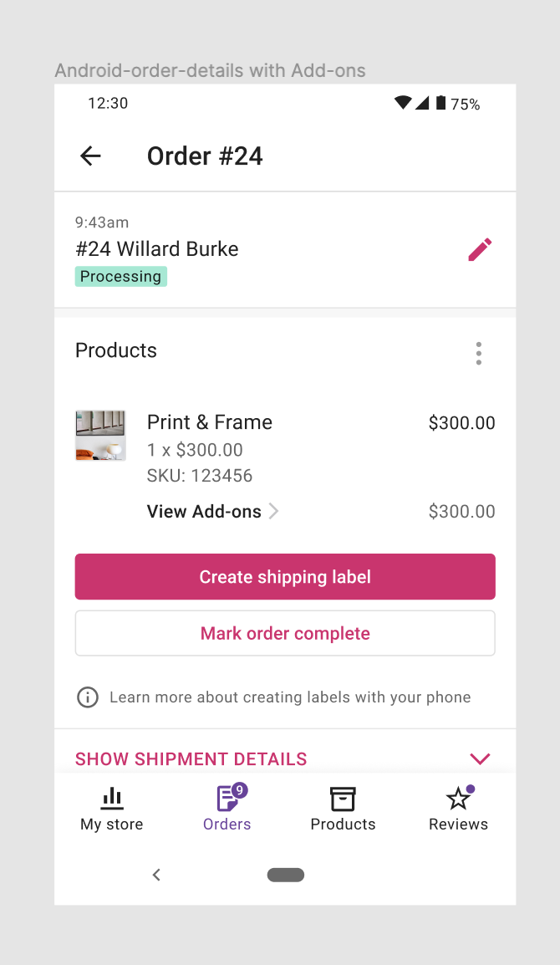This screenshot has width=560, height=965.
Task: Tap the Android back navigation arrow
Action: click(x=156, y=874)
